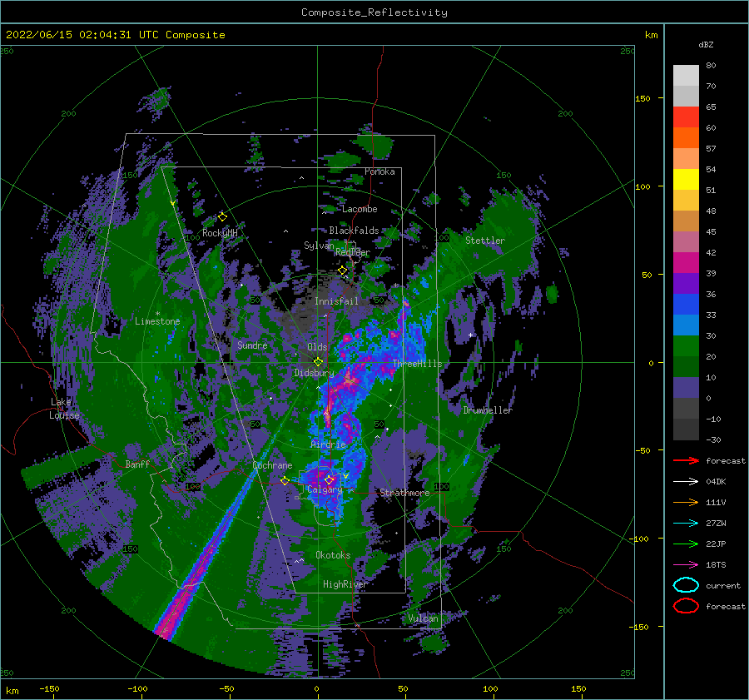Viewport: 749px width, 700px height.
Task: Select the Stettler label
Action: (x=485, y=241)
